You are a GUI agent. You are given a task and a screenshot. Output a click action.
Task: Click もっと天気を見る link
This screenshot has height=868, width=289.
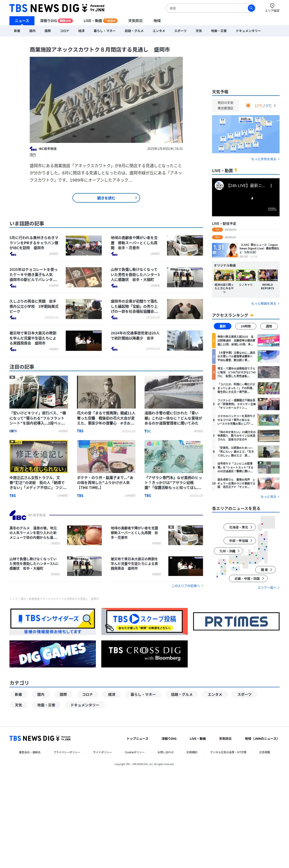265,159
